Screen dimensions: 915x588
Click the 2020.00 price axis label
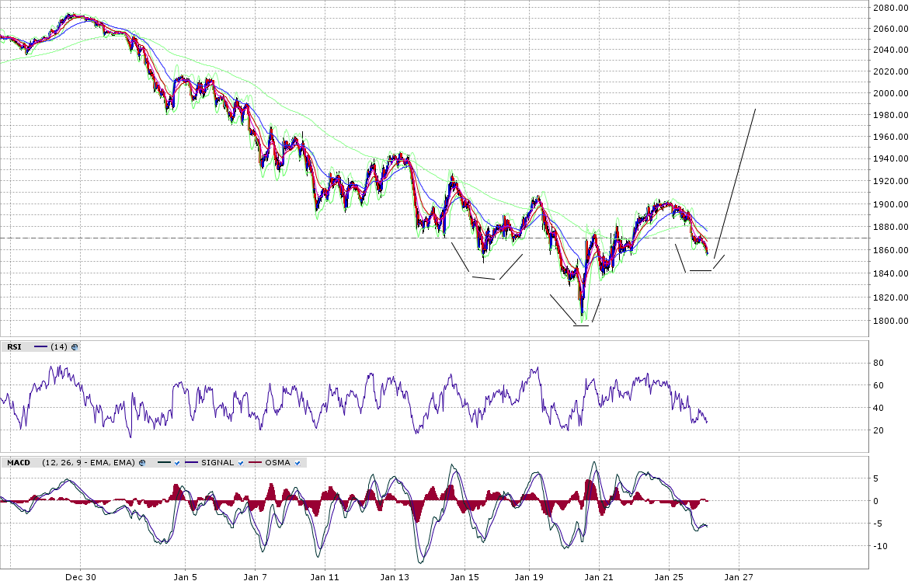(890, 71)
